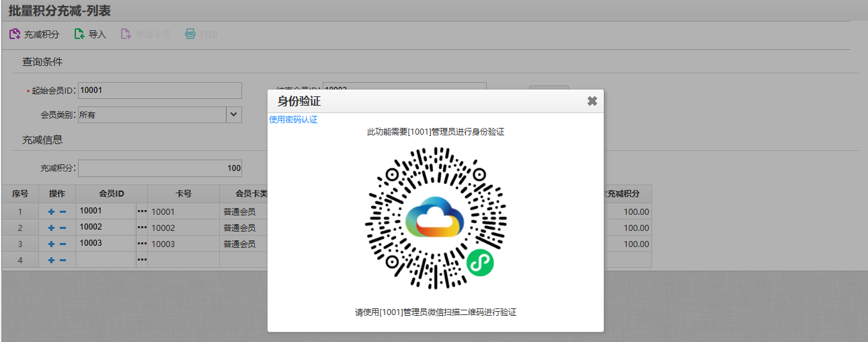Remove row 1 with the minus icon
Image resolution: width=868 pixels, height=342 pixels.
[x=63, y=211]
